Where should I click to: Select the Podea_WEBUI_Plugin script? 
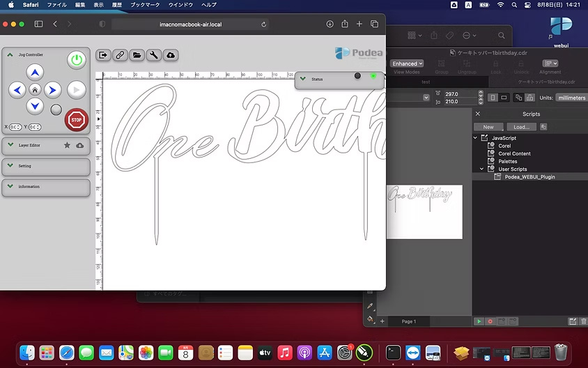(x=530, y=177)
